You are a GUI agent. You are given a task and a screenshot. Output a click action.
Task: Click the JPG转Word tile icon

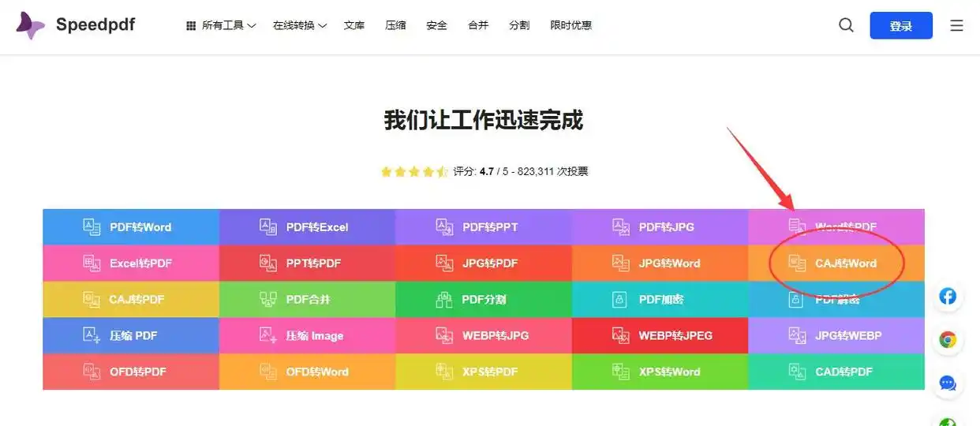tap(621, 263)
